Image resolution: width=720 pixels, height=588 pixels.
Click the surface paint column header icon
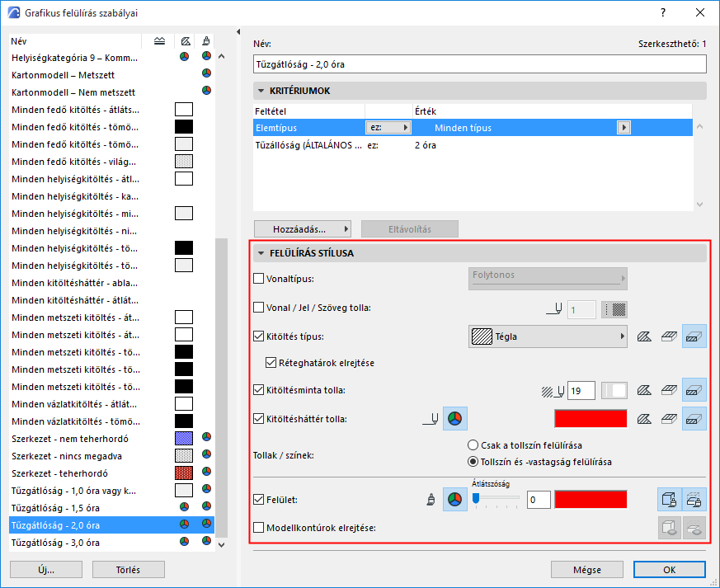[206, 41]
